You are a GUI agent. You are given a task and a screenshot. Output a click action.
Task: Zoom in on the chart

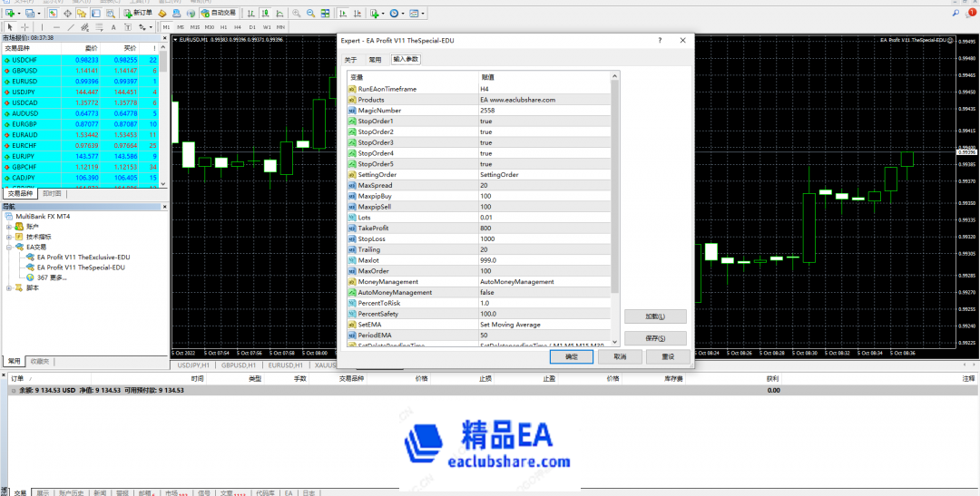coord(296,13)
